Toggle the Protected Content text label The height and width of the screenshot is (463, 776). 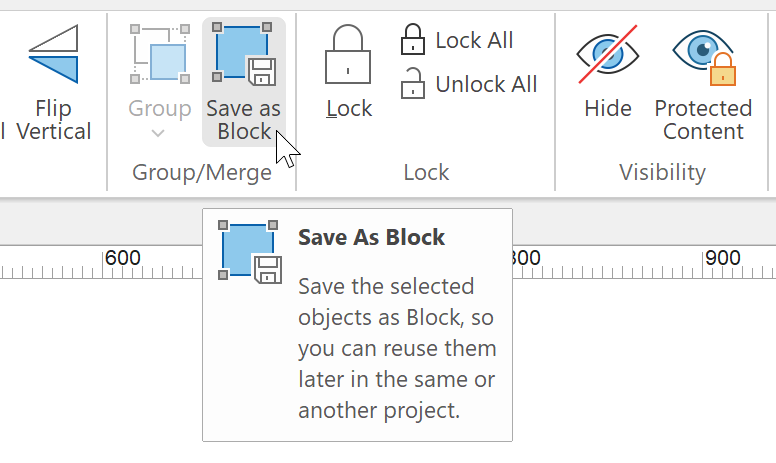[x=703, y=120]
